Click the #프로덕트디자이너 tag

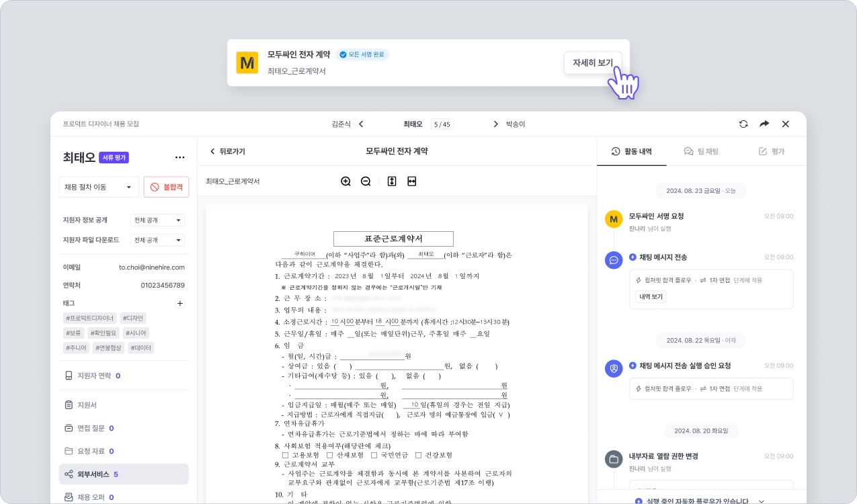point(90,318)
